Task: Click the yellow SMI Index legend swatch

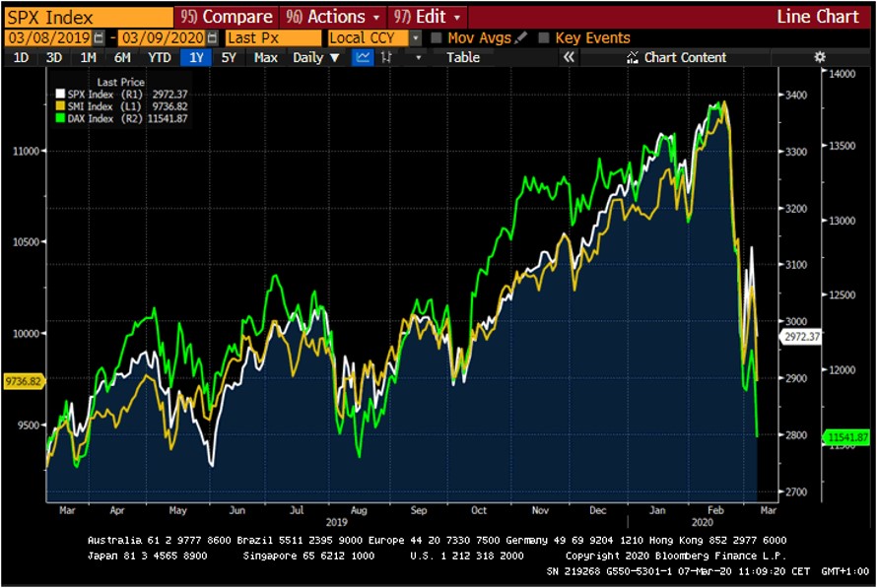Action: [x=60, y=105]
